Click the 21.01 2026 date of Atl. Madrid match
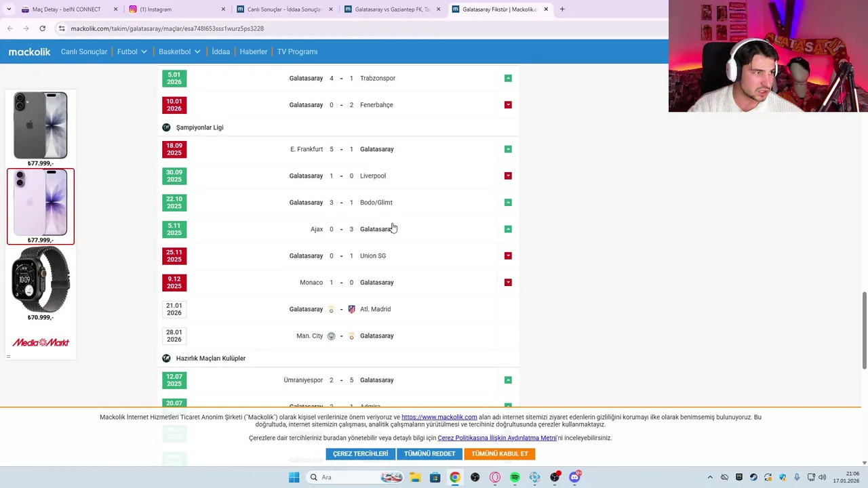 [x=174, y=309]
